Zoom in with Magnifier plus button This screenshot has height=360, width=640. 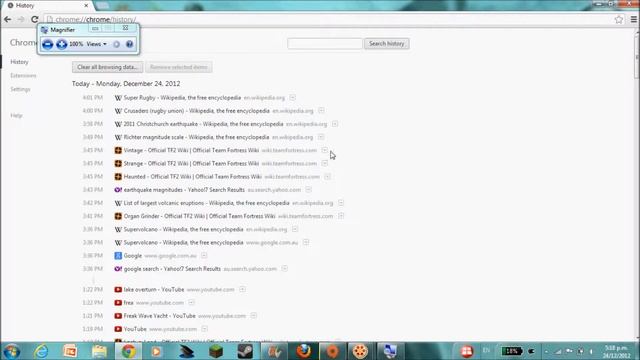(62, 44)
